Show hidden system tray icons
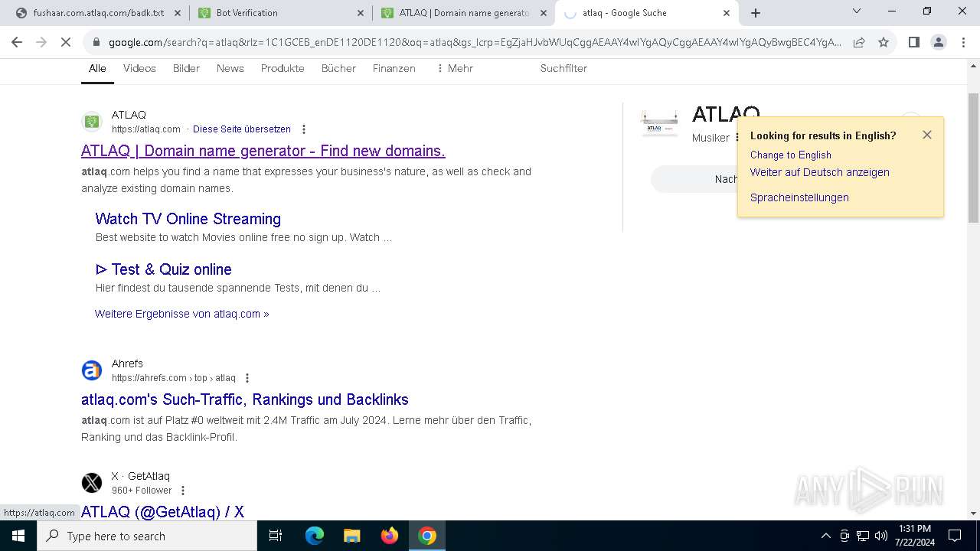 click(x=825, y=536)
